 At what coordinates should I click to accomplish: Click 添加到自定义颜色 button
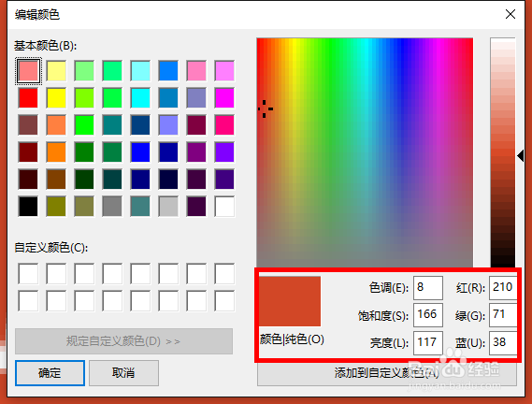pyautogui.click(x=387, y=373)
